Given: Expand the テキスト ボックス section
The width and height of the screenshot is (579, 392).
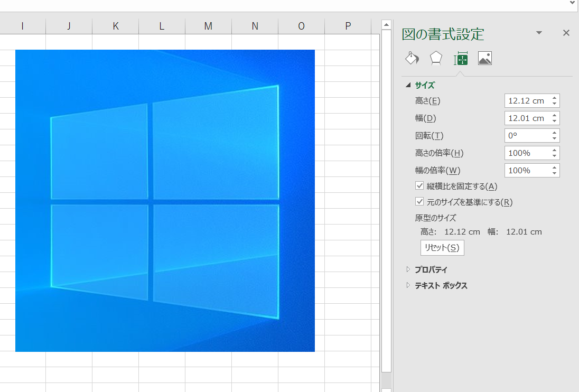Looking at the screenshot, I should (408, 285).
